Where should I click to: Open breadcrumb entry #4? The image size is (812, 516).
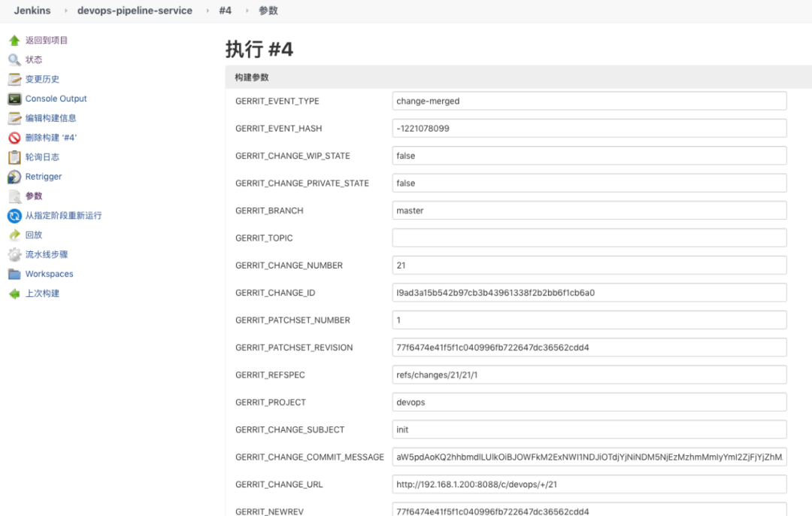pyautogui.click(x=226, y=11)
